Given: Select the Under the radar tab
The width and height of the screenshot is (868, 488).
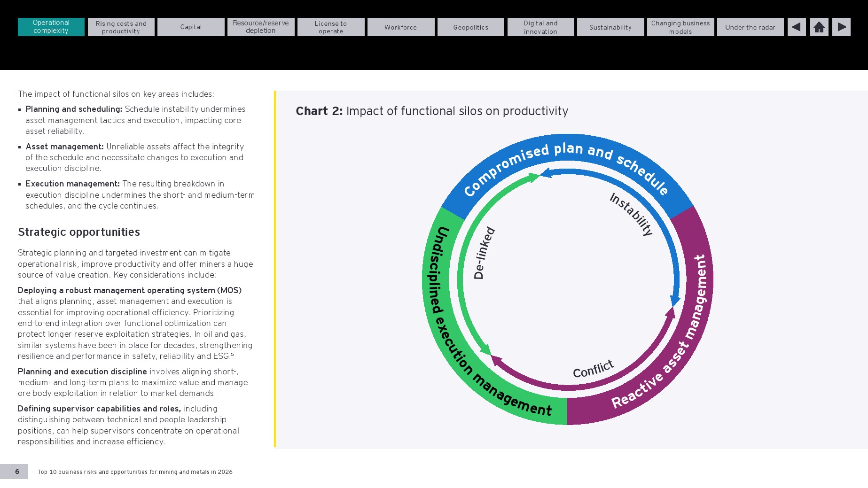Looking at the screenshot, I should [x=751, y=27].
